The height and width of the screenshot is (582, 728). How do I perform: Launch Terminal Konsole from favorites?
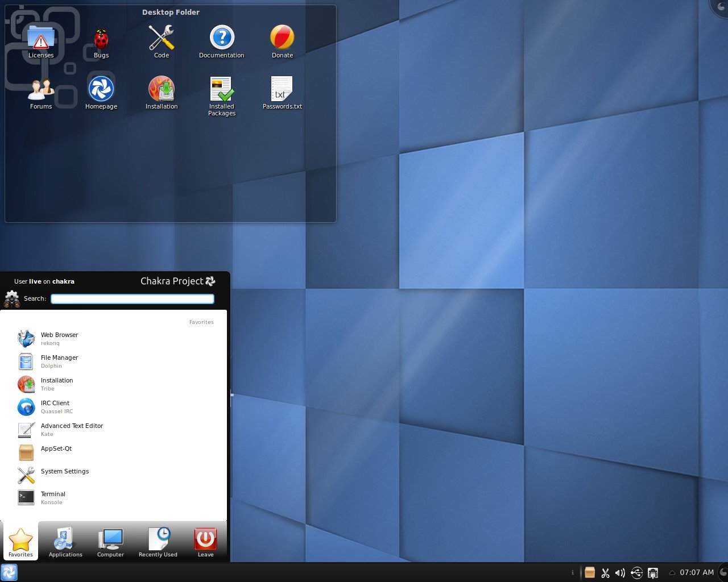[114, 498]
